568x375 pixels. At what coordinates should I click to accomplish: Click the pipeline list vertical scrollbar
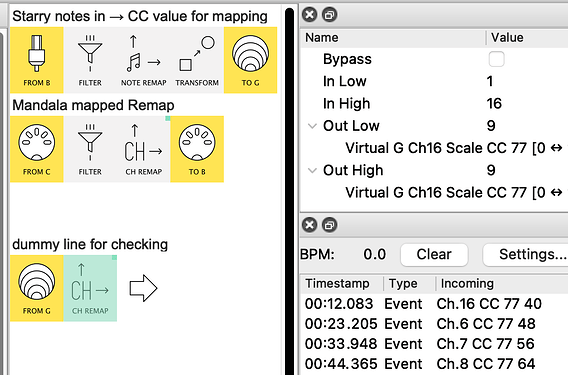(x=289, y=191)
